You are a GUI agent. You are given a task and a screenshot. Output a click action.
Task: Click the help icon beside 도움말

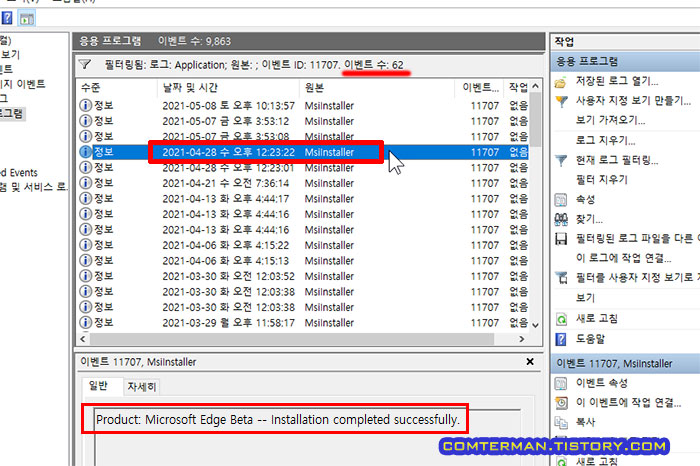[x=561, y=339]
